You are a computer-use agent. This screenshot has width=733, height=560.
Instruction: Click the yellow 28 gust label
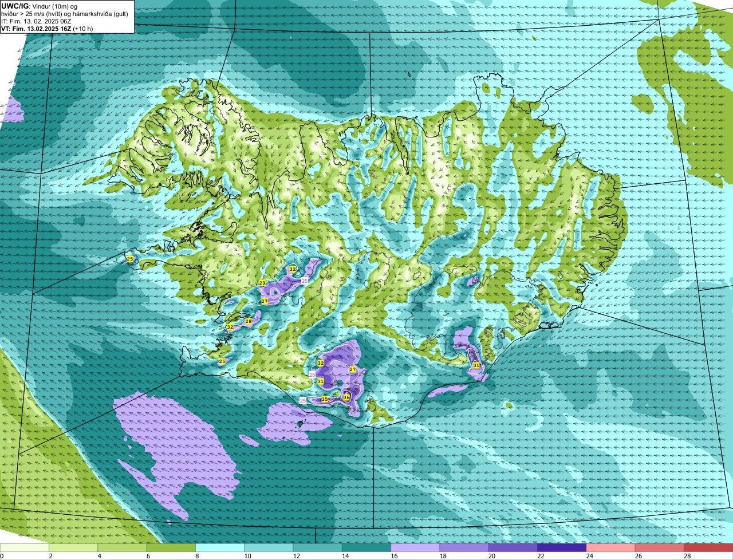pos(249,321)
